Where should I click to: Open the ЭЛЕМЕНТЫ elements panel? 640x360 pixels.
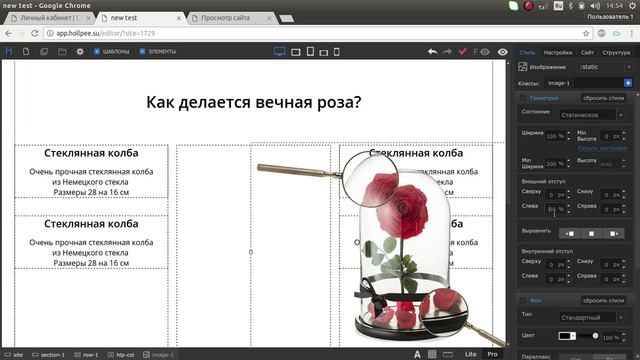click(x=158, y=51)
